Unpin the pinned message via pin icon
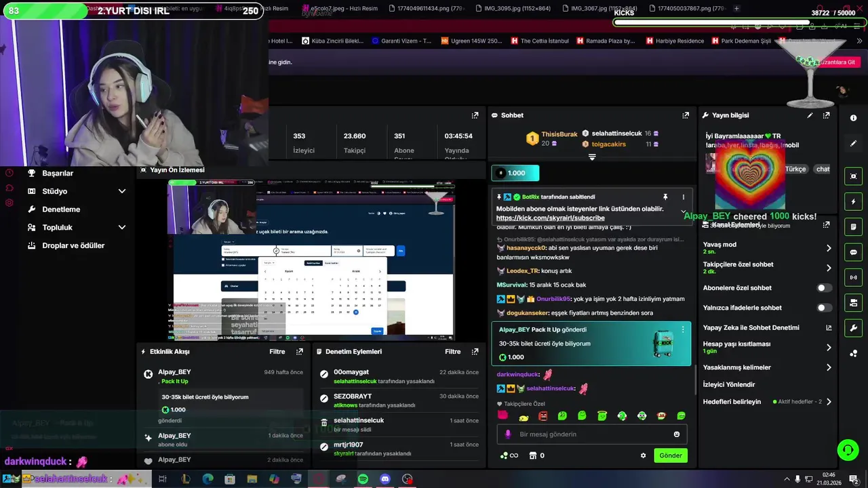Viewport: 868px width, 488px height. click(665, 197)
